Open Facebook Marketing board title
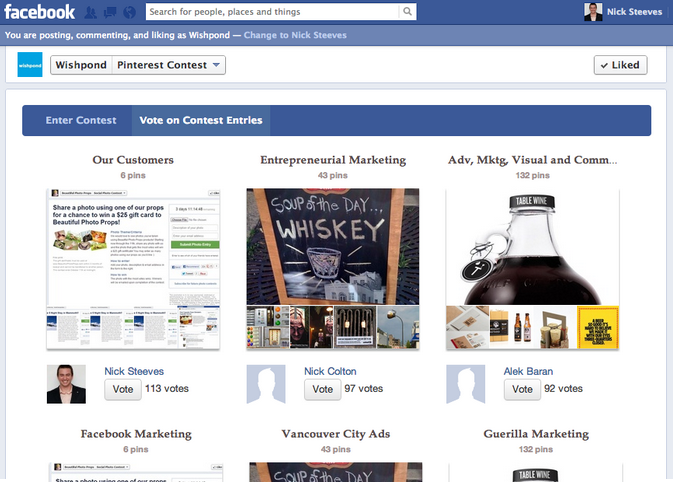Viewport: 677px width, 482px height. point(136,434)
